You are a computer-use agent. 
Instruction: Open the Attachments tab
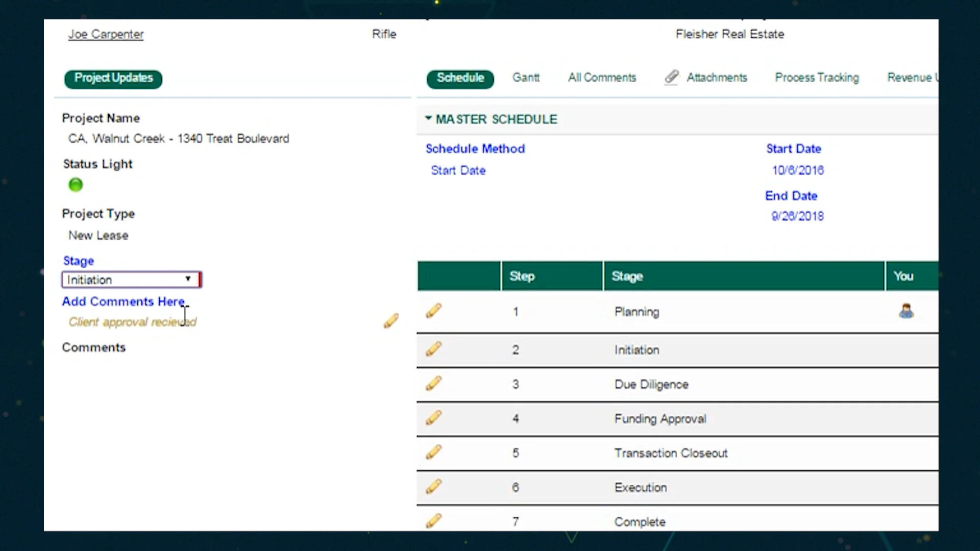(x=717, y=78)
